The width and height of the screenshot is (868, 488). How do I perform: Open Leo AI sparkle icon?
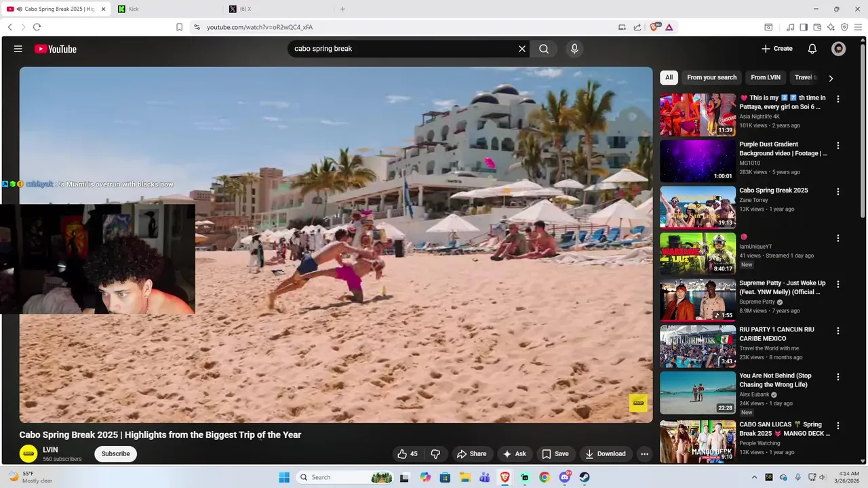coord(831,27)
